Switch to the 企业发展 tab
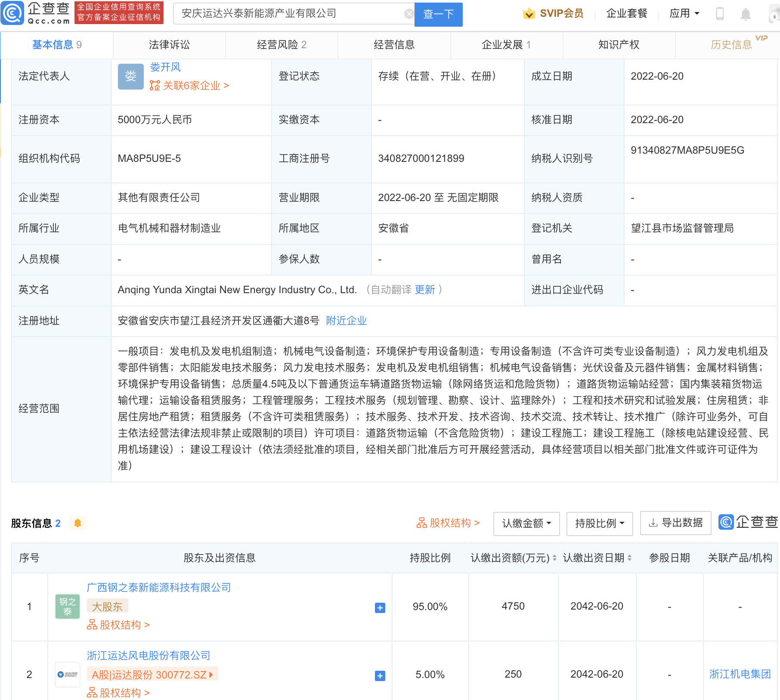 pyautogui.click(x=506, y=45)
